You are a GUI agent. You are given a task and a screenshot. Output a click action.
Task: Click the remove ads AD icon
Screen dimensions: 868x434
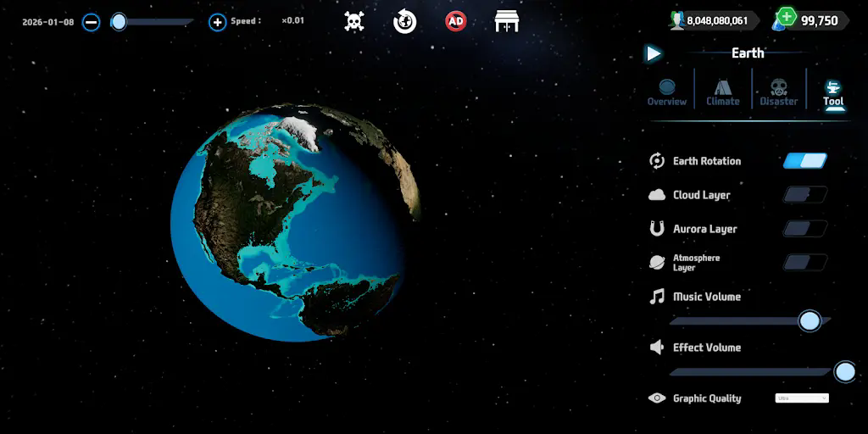point(456,21)
